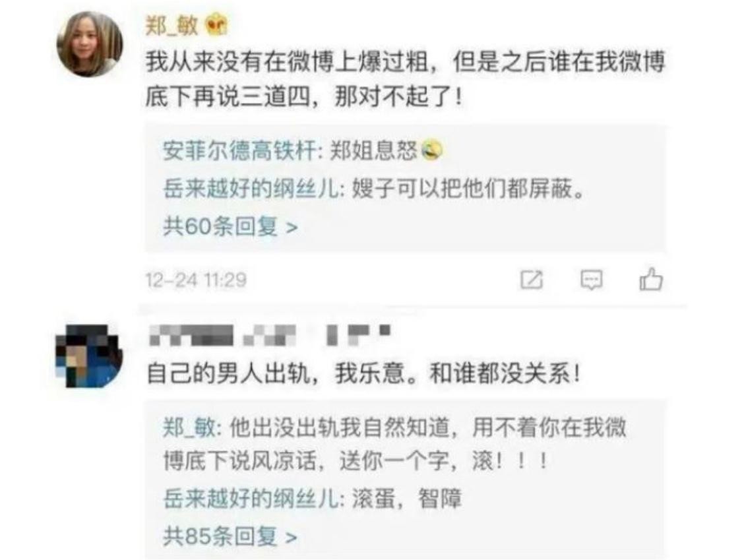Tap the laughing emoji after 郑姐息怒

coord(430,150)
